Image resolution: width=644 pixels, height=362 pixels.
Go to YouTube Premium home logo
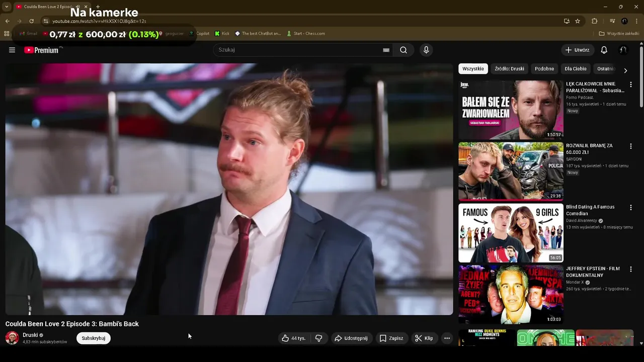point(42,50)
